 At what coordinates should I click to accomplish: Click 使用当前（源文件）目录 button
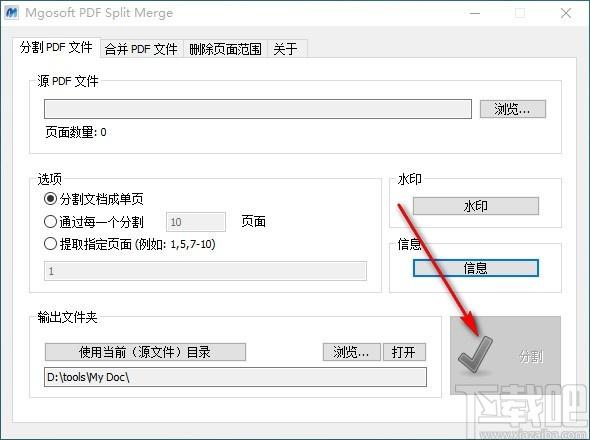(145, 352)
